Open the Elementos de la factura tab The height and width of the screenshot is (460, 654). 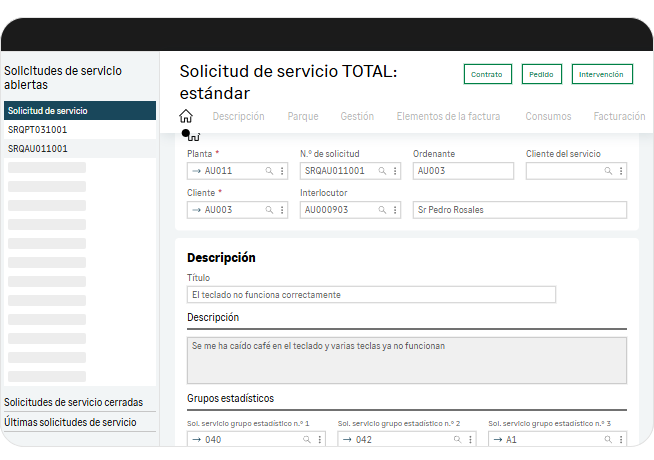coord(449,116)
